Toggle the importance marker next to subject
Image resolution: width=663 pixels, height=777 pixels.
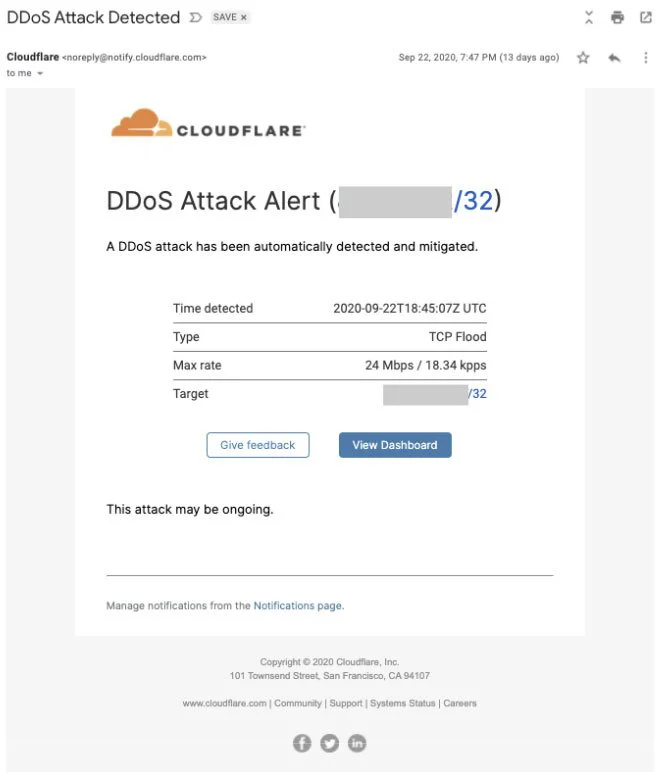click(196, 17)
